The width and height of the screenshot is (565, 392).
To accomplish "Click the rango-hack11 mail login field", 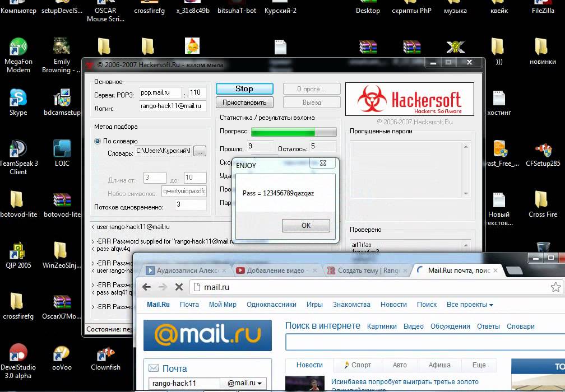I will point(184,383).
